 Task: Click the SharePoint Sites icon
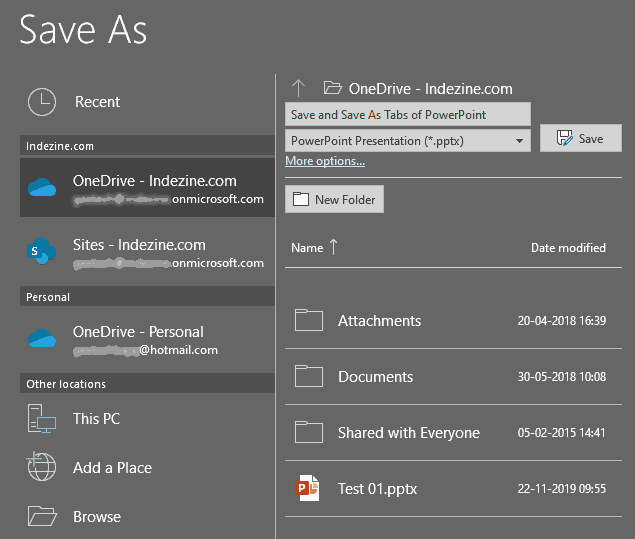tap(41, 251)
